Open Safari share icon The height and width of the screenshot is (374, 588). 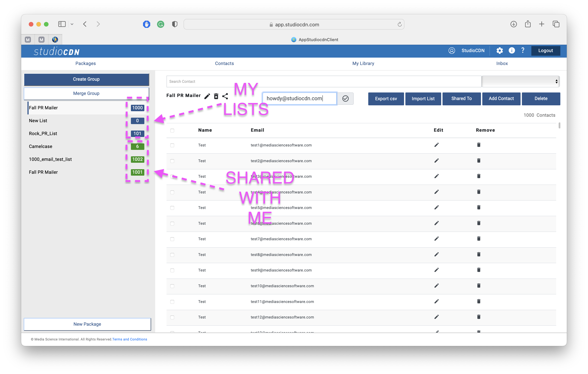tap(528, 24)
